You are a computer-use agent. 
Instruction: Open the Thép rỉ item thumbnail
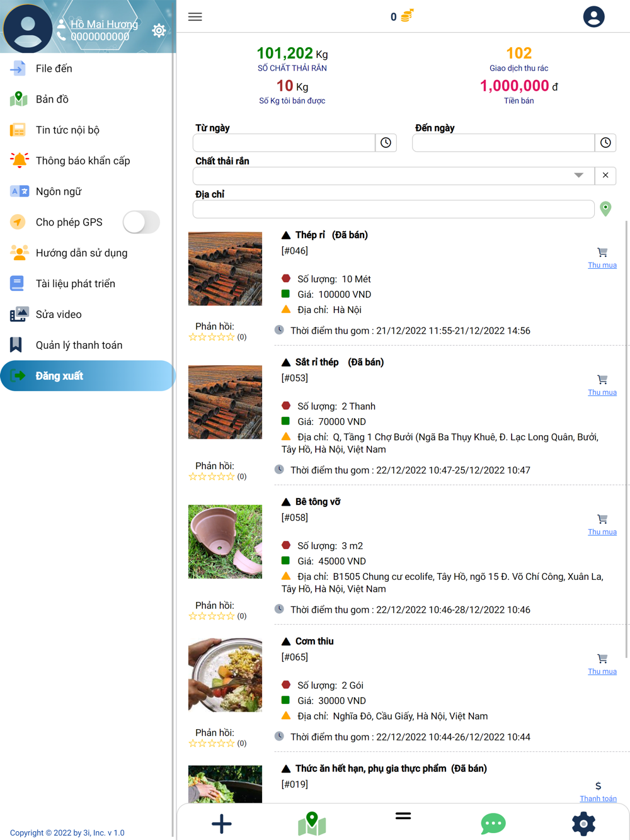pyautogui.click(x=225, y=269)
